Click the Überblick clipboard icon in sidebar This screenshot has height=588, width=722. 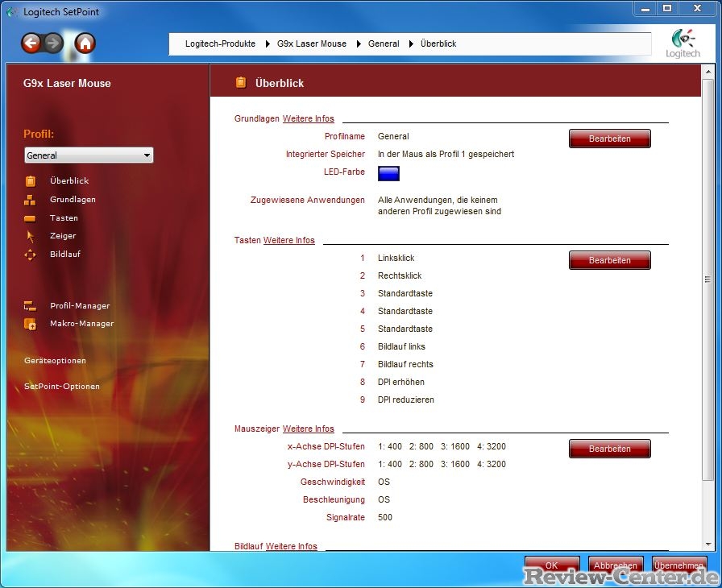[31, 180]
